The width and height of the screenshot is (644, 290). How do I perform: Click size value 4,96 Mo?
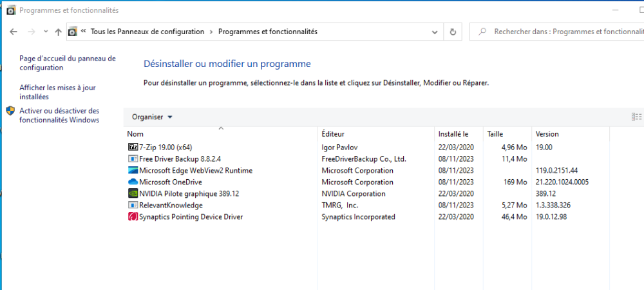point(514,147)
